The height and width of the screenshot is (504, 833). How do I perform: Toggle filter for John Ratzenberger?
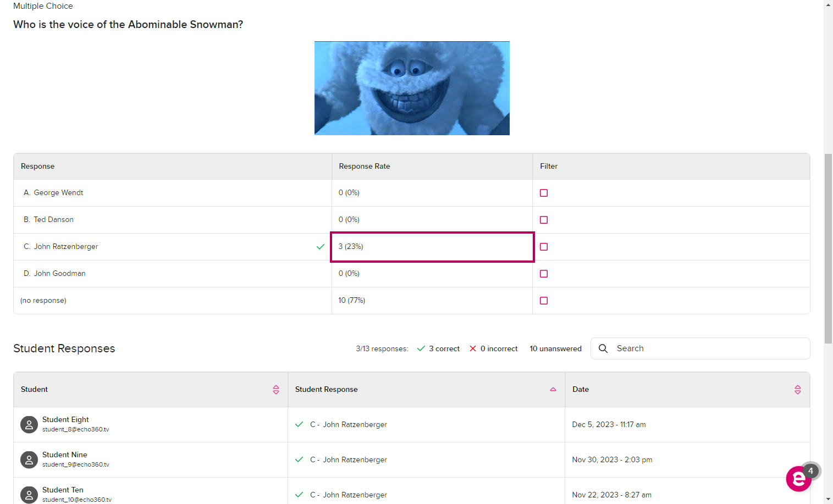pyautogui.click(x=544, y=247)
